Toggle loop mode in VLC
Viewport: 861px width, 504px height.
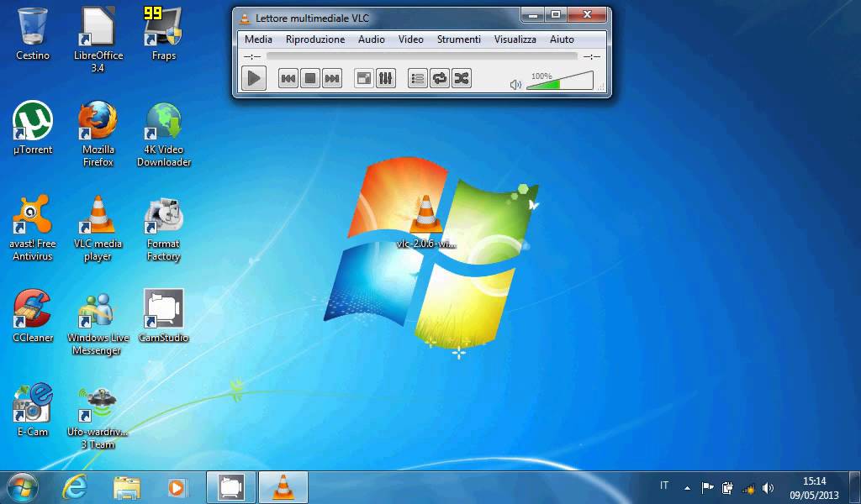click(440, 78)
